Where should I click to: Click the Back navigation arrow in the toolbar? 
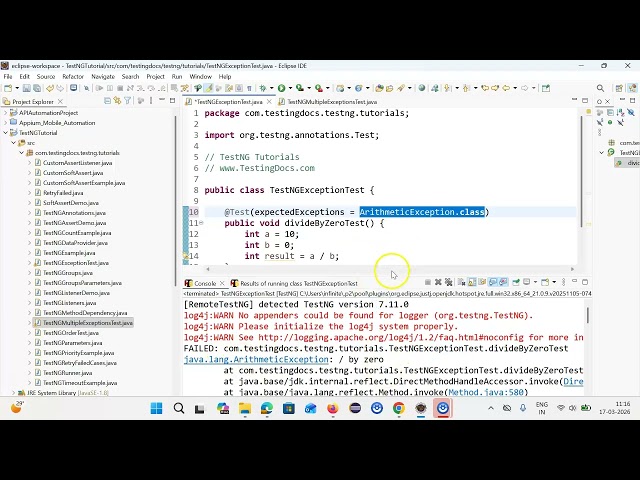tap(506, 88)
